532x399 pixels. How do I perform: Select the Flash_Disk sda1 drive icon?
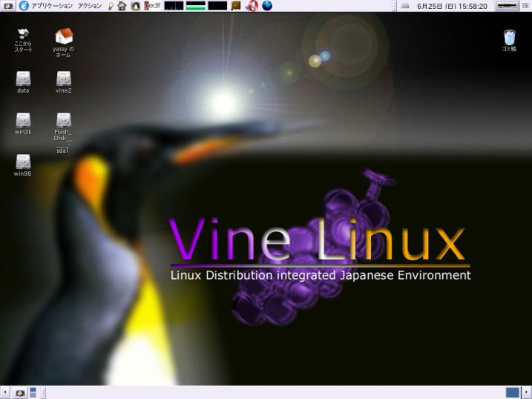point(63,133)
